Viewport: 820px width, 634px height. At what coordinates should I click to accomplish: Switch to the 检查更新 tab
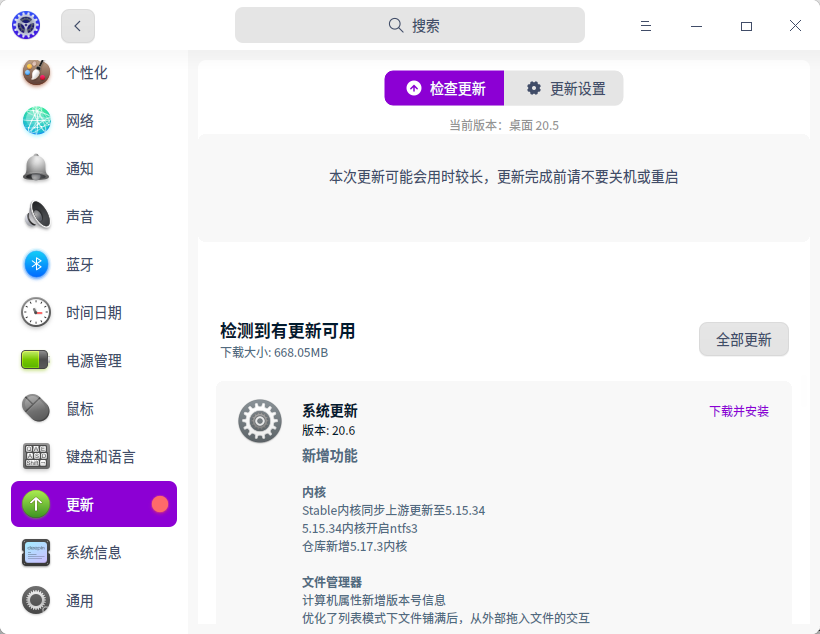[x=445, y=88]
